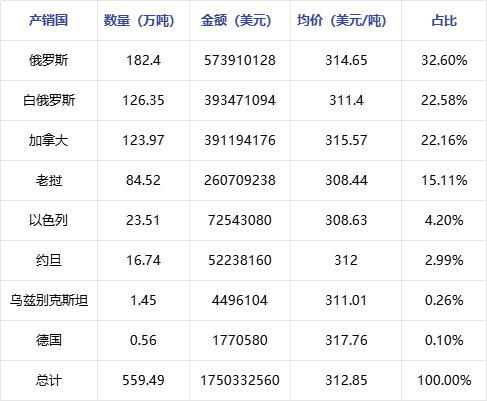Select the 以色列 row label
Image resolution: width=487 pixels, height=401 pixels.
click(x=49, y=220)
